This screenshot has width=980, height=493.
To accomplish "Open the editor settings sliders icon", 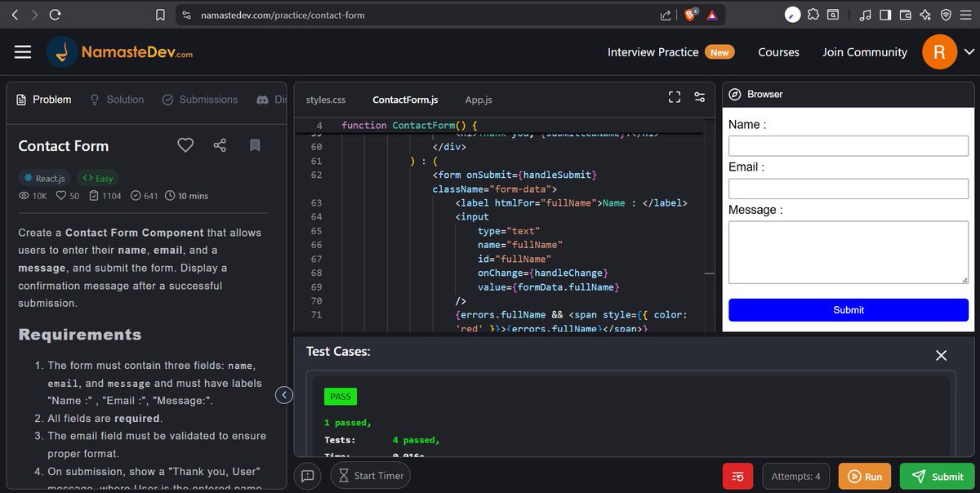I will tap(700, 97).
